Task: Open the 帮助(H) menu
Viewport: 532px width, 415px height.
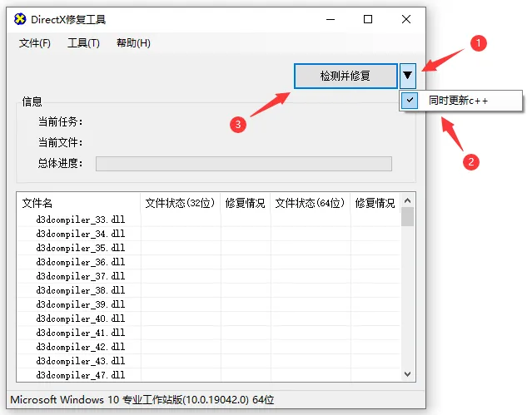Action: [133, 43]
